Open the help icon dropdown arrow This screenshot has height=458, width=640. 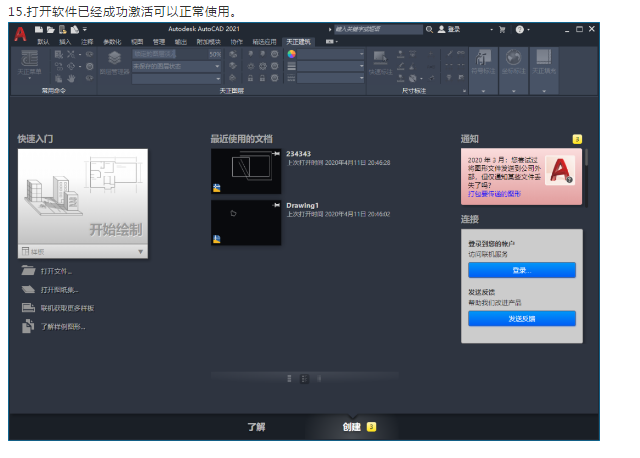(528, 29)
